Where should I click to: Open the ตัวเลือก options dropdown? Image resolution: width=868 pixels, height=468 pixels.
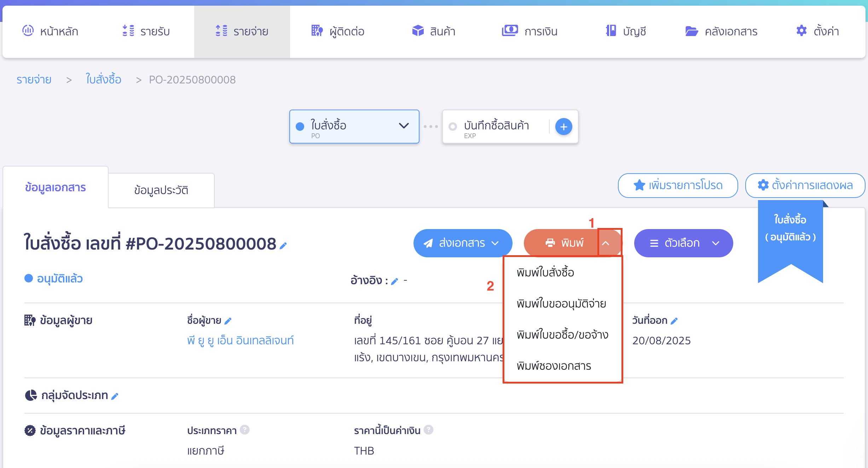[683, 243]
